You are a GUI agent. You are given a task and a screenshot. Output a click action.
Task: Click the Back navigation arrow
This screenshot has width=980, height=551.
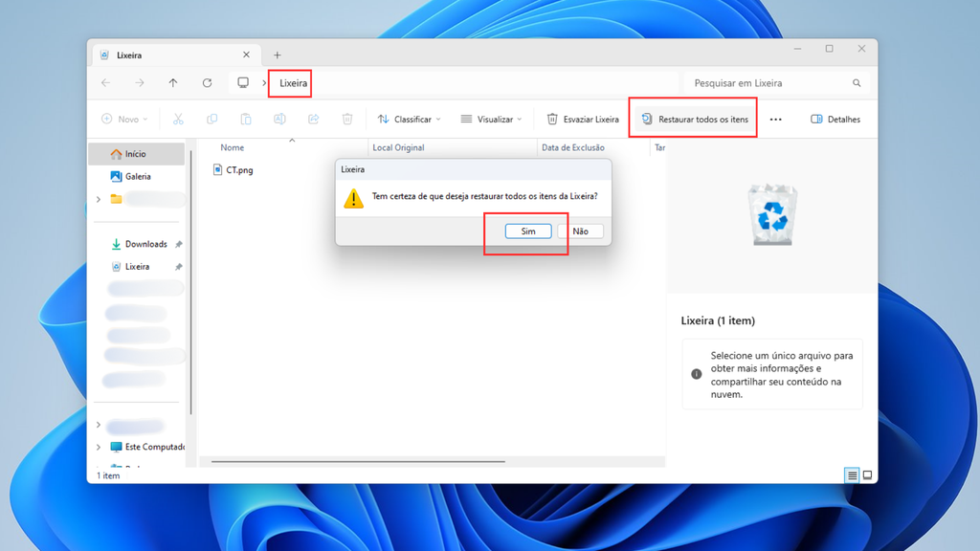tap(105, 82)
